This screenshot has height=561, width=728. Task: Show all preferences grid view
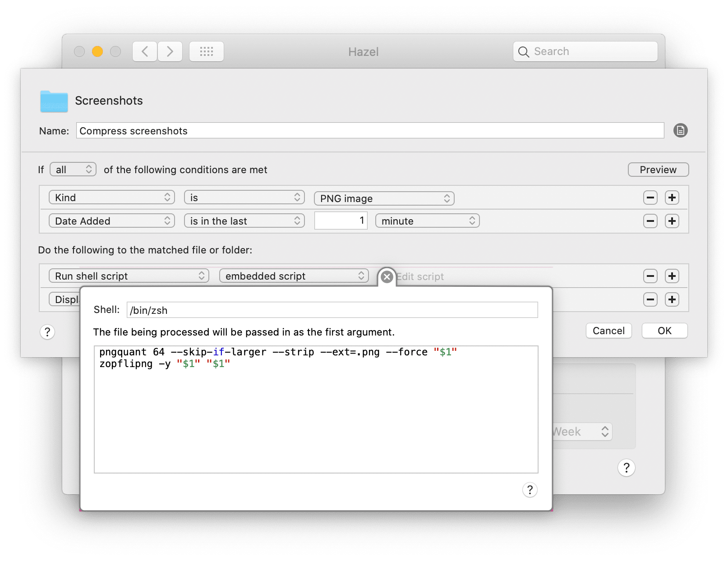click(207, 51)
